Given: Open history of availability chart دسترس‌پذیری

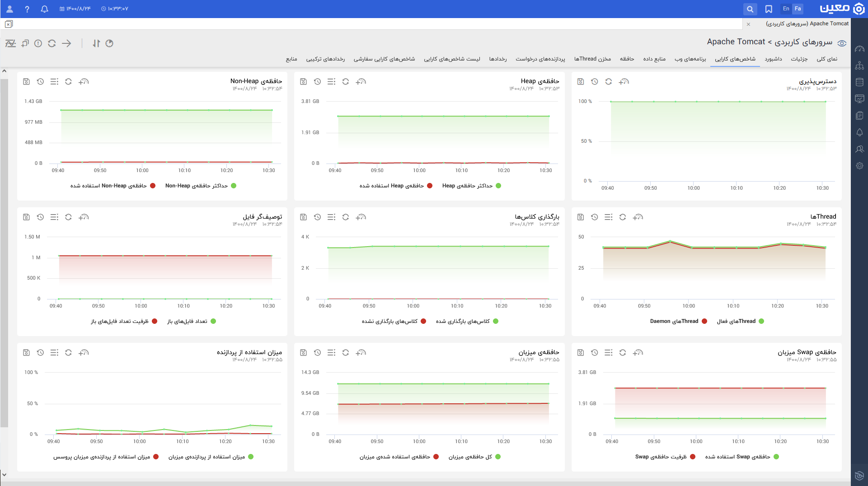Looking at the screenshot, I should pyautogui.click(x=594, y=82).
